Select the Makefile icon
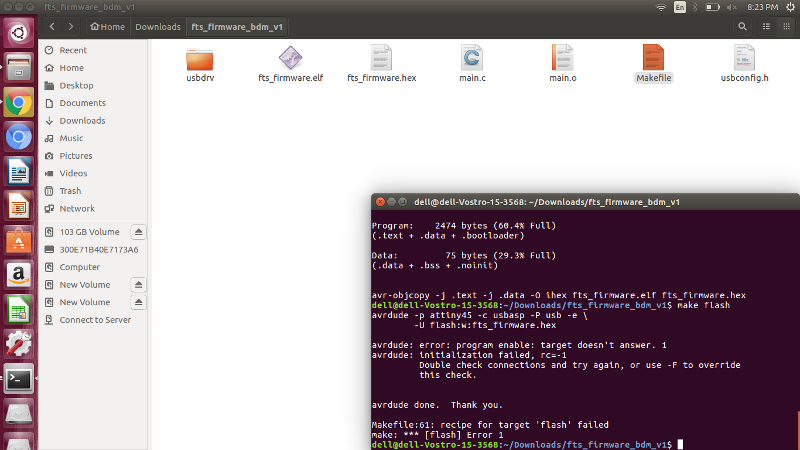Viewport: 800px width, 450px height. [653, 58]
